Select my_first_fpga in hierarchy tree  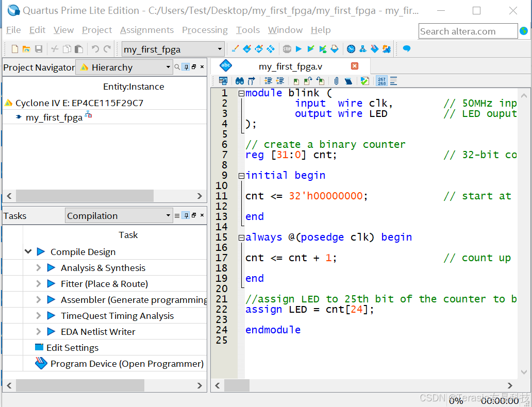pyautogui.click(x=54, y=117)
